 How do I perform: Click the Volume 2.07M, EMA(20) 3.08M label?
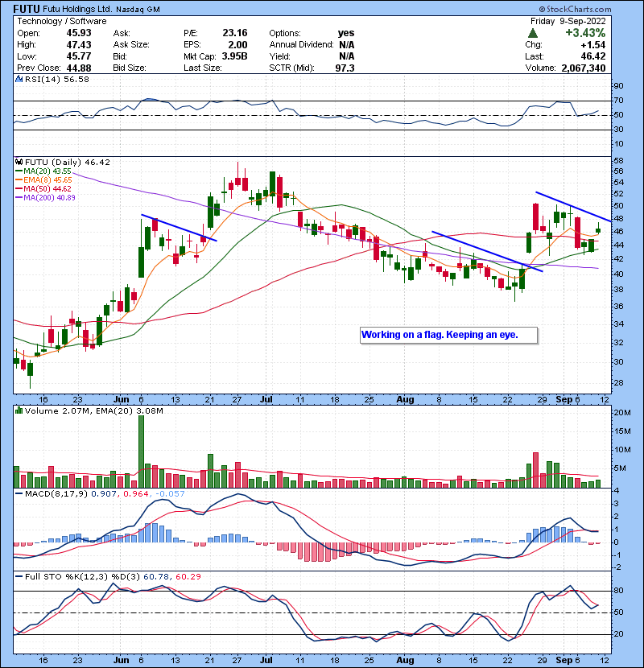[x=93, y=411]
